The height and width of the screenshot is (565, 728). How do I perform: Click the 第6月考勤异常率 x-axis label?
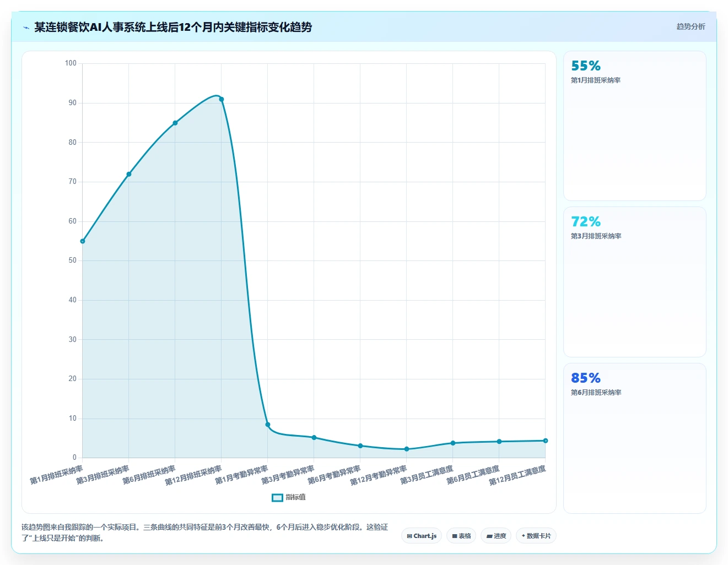click(334, 475)
